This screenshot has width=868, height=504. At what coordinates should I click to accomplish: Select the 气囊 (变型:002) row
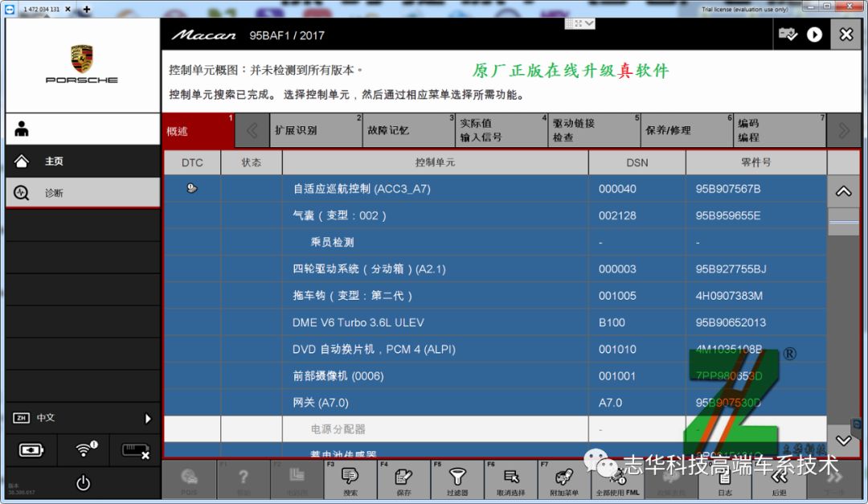(495, 215)
